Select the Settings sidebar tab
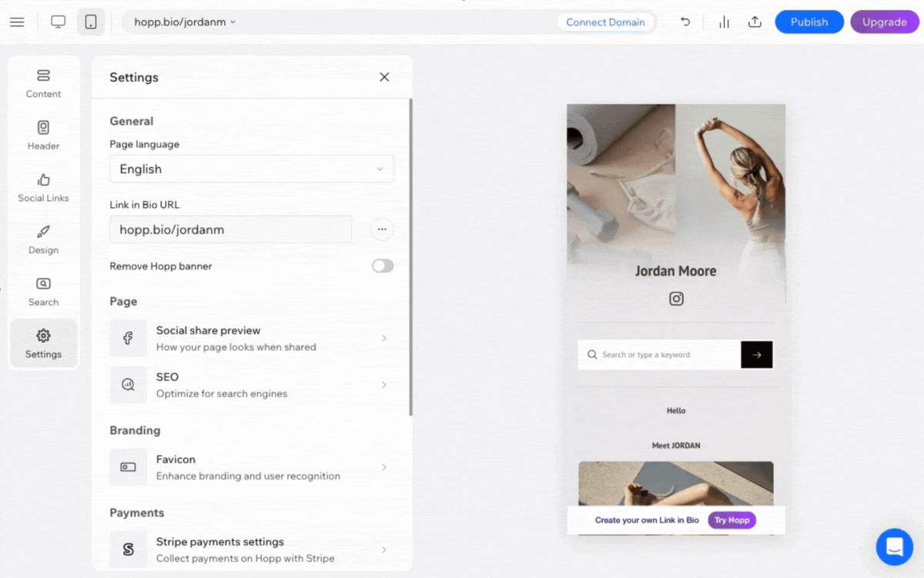Screen dimensions: 924x578 click(43, 344)
